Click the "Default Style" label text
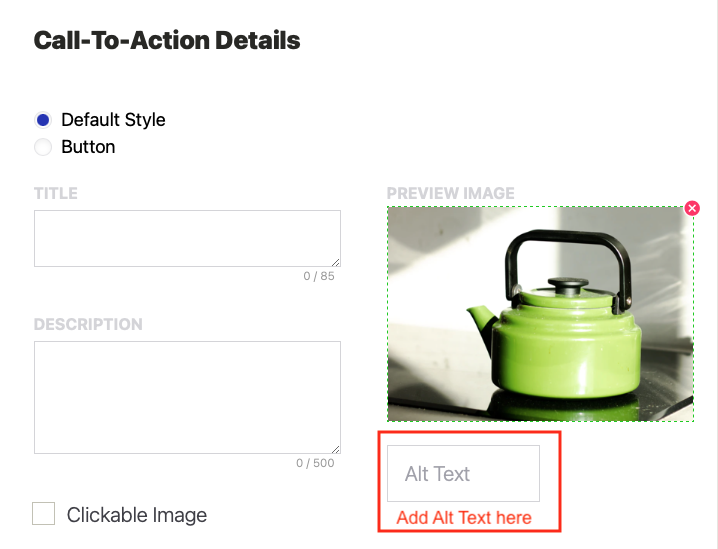Viewport: 718px width, 549px height. coord(113,120)
